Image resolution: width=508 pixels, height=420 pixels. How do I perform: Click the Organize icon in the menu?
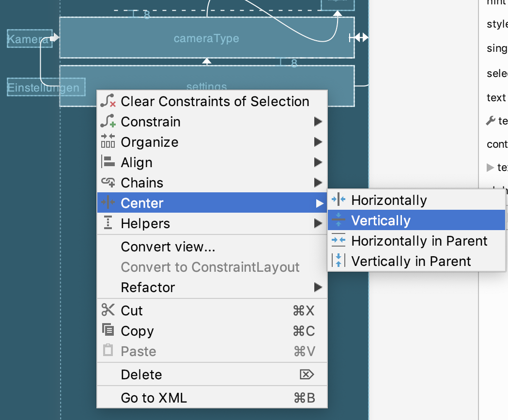click(x=108, y=142)
